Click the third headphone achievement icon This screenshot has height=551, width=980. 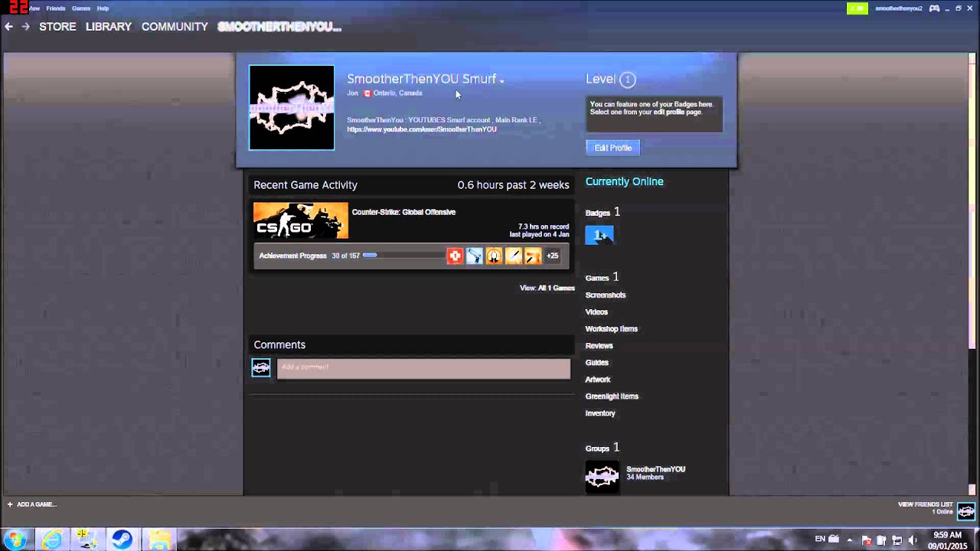point(494,256)
